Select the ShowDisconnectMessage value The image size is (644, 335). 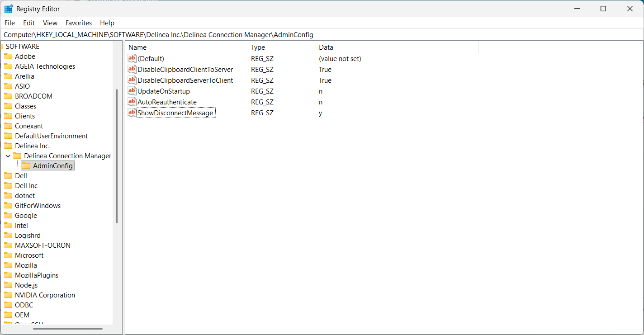(175, 113)
